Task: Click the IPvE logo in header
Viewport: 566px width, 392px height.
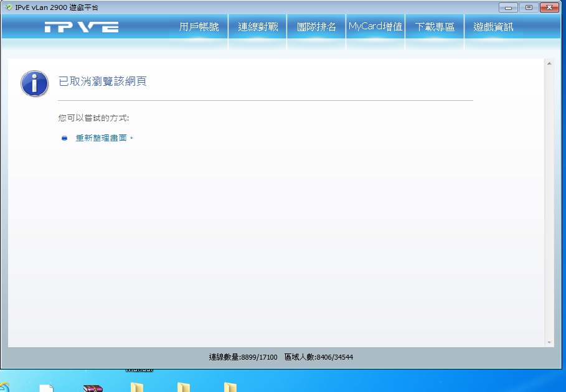Action: [x=82, y=27]
